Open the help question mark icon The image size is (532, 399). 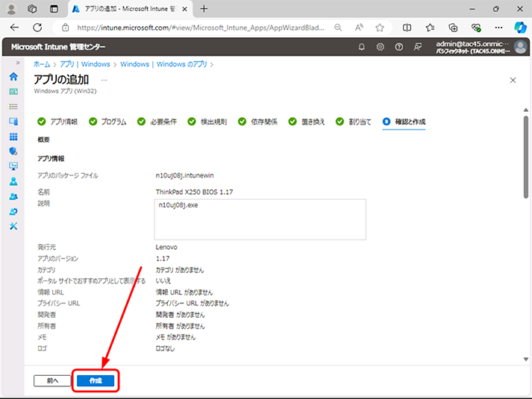pos(399,47)
